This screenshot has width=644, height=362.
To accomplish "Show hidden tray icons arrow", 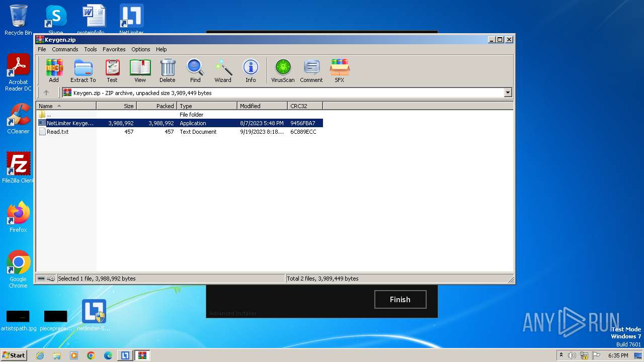I will tap(561, 355).
